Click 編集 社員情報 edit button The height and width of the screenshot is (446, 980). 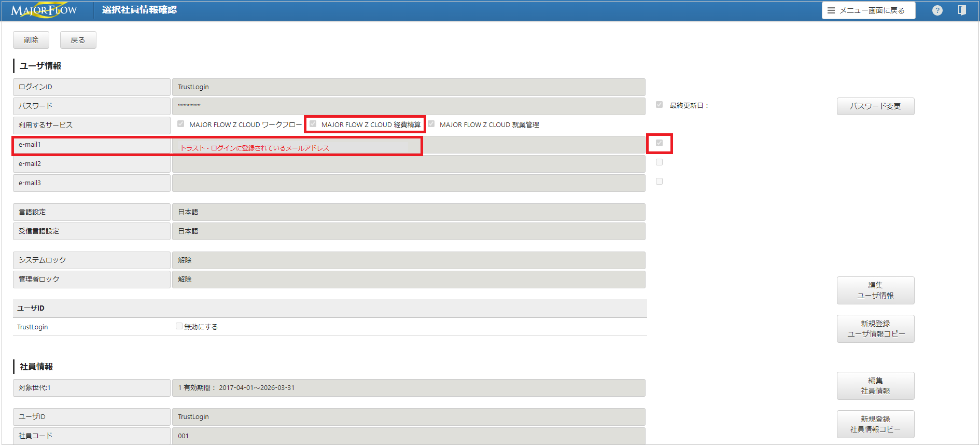tap(875, 386)
